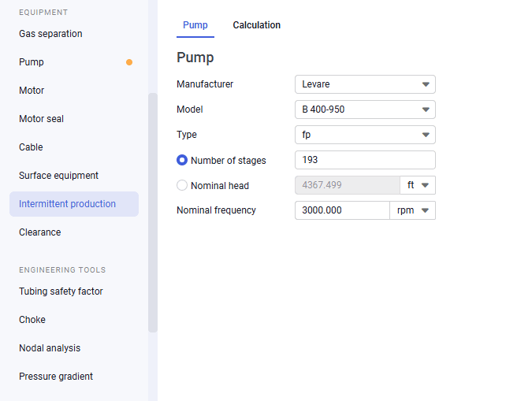Image resolution: width=532 pixels, height=401 pixels.
Task: Open the Motor seal section
Action: point(41,119)
